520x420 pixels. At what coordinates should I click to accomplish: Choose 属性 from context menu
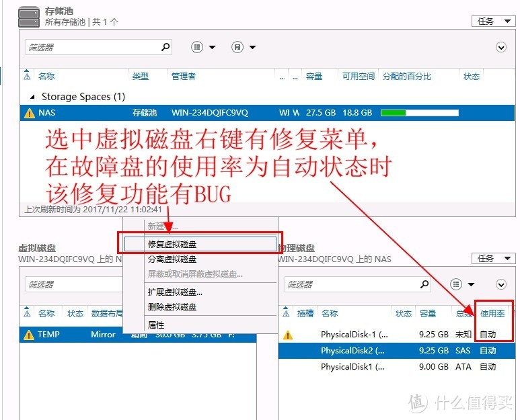(200, 325)
